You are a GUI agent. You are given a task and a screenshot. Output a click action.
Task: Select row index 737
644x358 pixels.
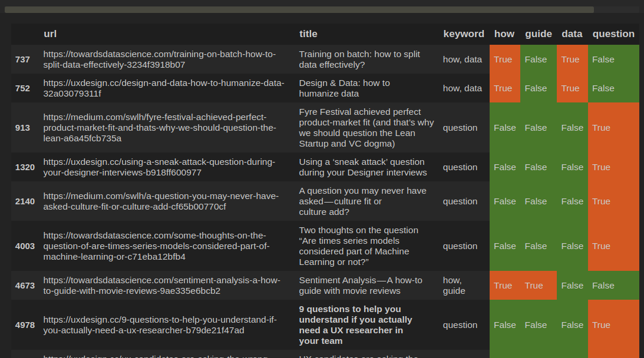22,59
